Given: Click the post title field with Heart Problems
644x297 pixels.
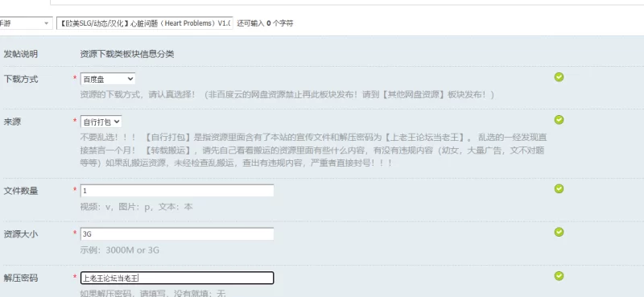Looking at the screenshot, I should coord(145,23).
